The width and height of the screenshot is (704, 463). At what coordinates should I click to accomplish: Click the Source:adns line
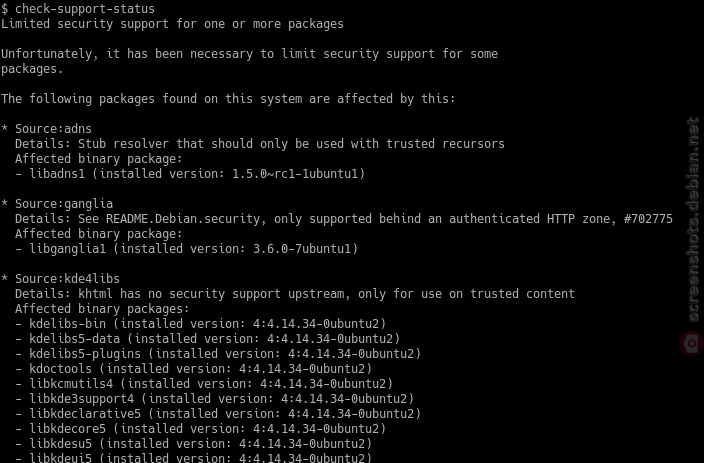[x=46, y=129]
